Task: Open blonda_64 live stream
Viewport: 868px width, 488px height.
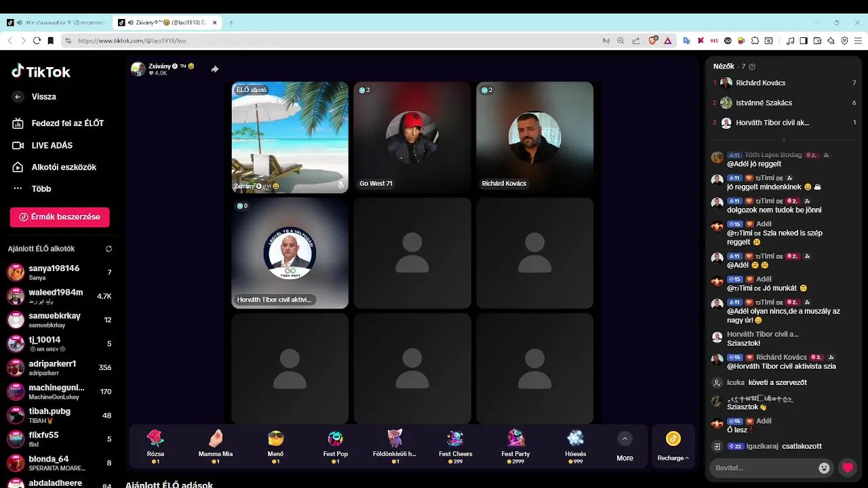Action: pos(60,463)
